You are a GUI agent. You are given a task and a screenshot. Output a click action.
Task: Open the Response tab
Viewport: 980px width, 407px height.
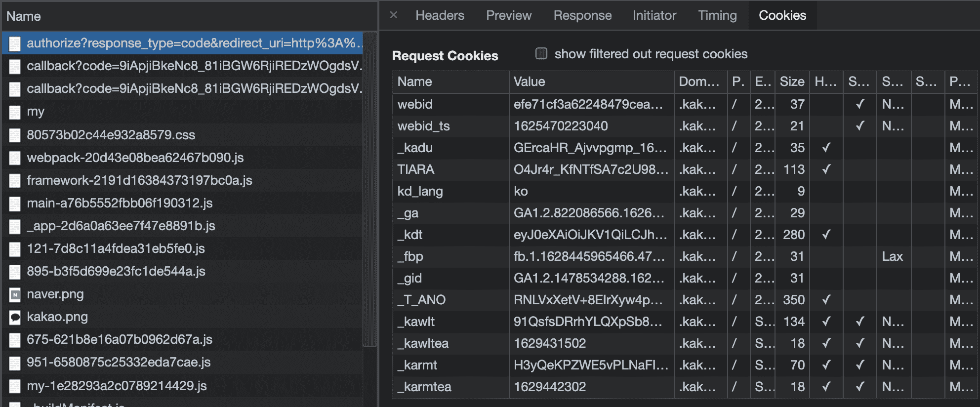click(582, 15)
